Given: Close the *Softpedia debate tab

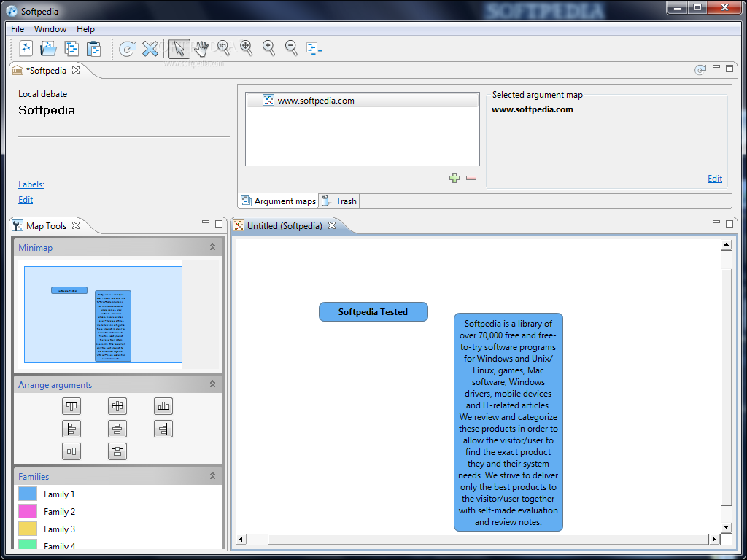Looking at the screenshot, I should pyautogui.click(x=76, y=70).
